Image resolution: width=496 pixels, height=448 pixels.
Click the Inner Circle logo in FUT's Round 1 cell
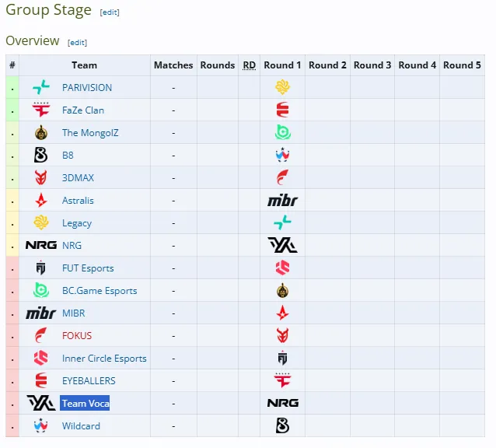282,268
